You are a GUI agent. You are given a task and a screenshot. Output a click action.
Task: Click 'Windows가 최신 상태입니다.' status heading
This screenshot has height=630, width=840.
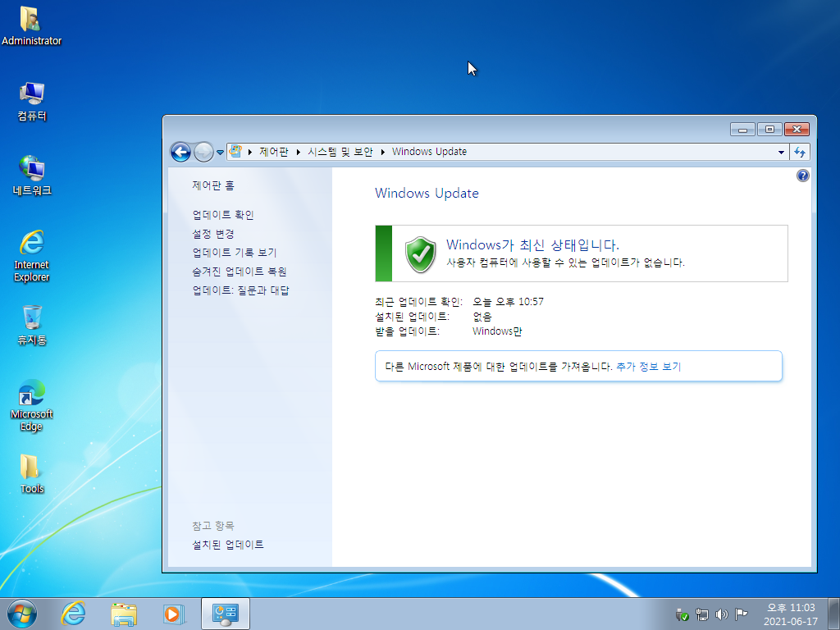(x=532, y=244)
